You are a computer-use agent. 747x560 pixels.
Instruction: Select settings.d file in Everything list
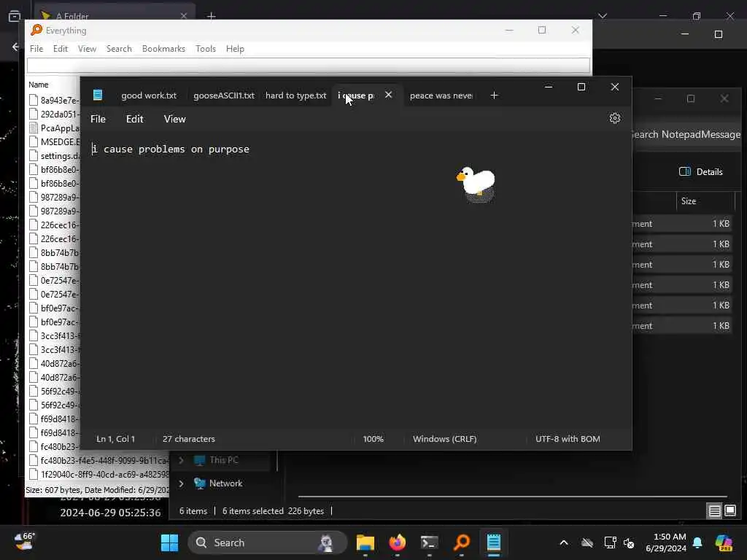coord(54,156)
